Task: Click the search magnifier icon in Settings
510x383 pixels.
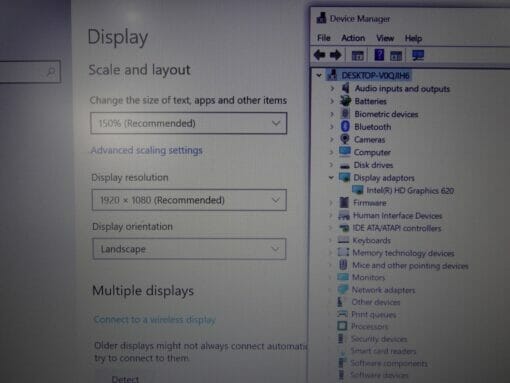Action: coord(51,71)
